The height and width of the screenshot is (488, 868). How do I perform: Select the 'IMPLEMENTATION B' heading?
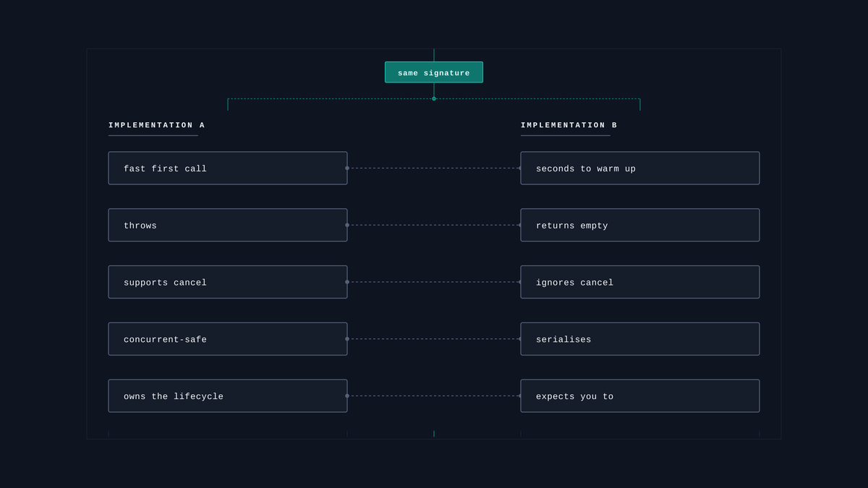point(569,125)
